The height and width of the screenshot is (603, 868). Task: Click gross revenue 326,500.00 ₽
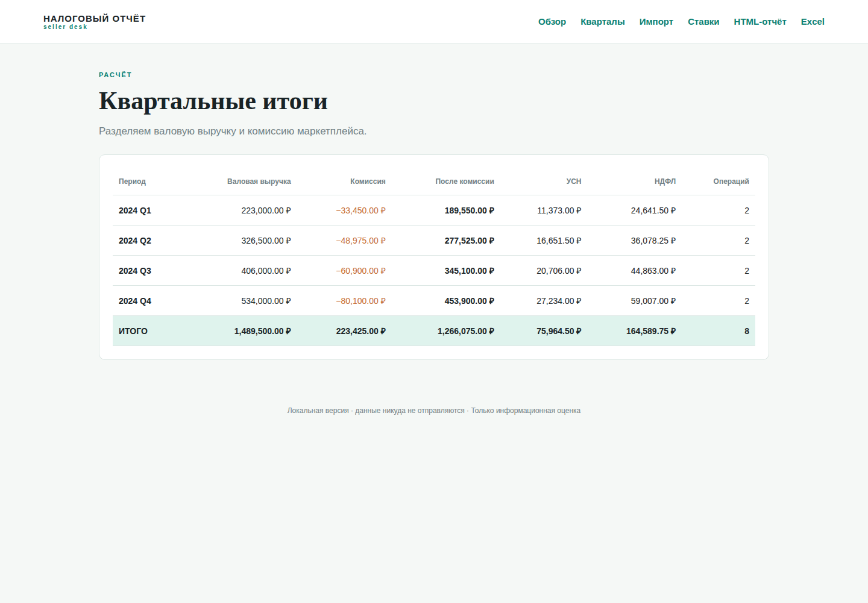[x=266, y=241]
